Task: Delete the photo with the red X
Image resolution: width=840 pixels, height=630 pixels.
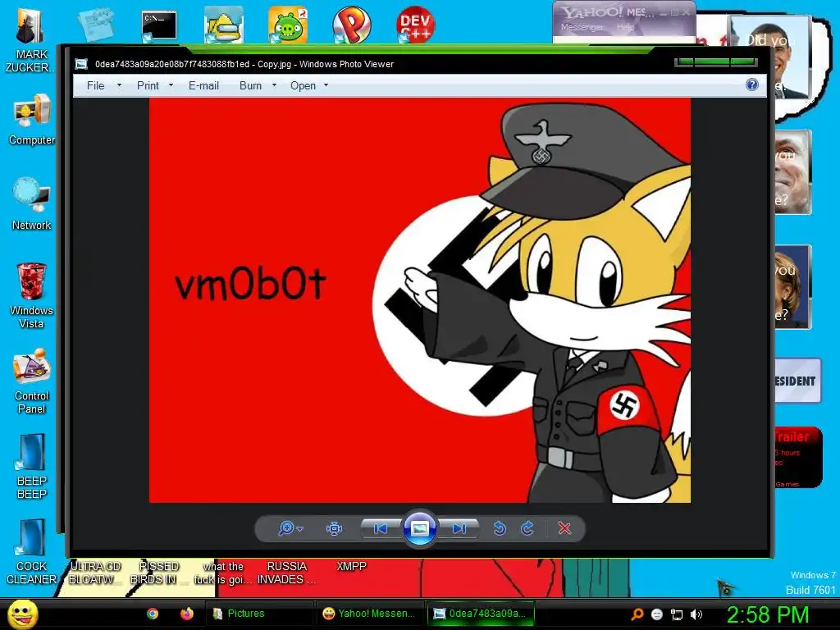Action: click(x=564, y=529)
